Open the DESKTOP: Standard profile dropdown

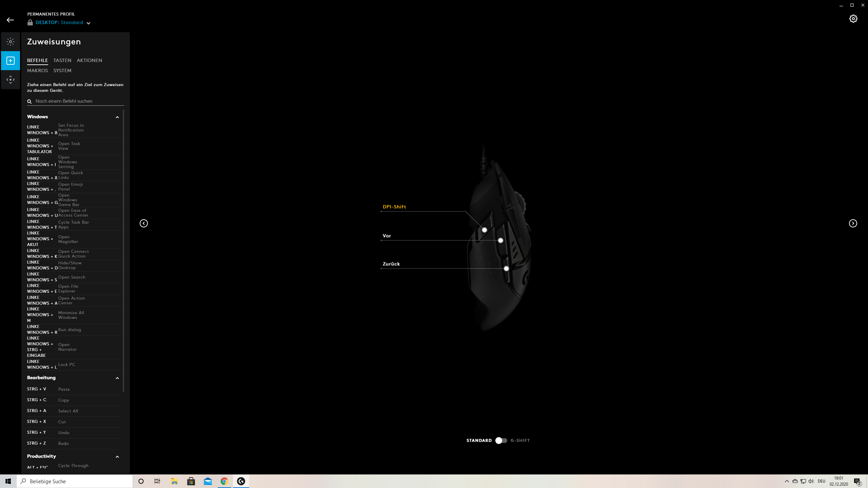pyautogui.click(x=88, y=23)
